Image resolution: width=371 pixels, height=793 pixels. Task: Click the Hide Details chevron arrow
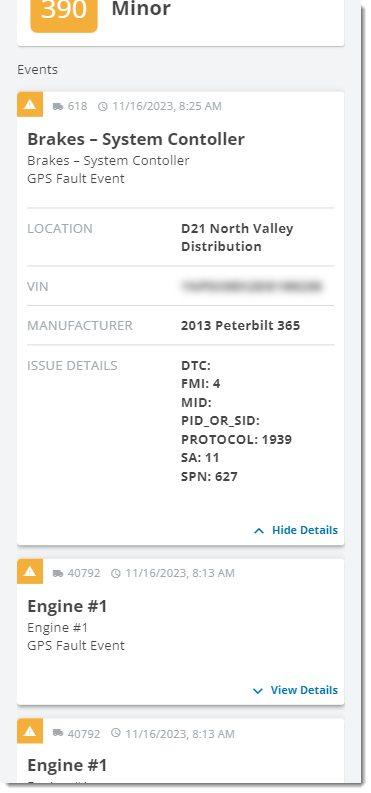pyautogui.click(x=259, y=531)
